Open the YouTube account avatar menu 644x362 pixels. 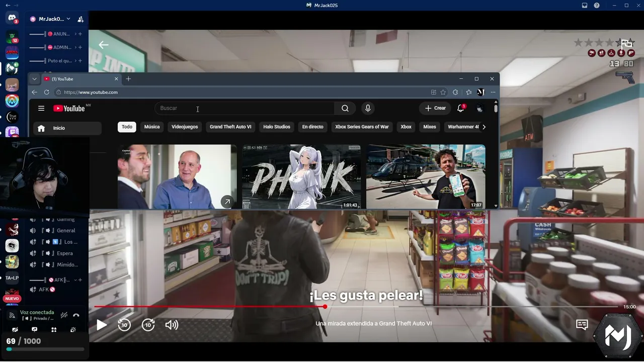480,108
